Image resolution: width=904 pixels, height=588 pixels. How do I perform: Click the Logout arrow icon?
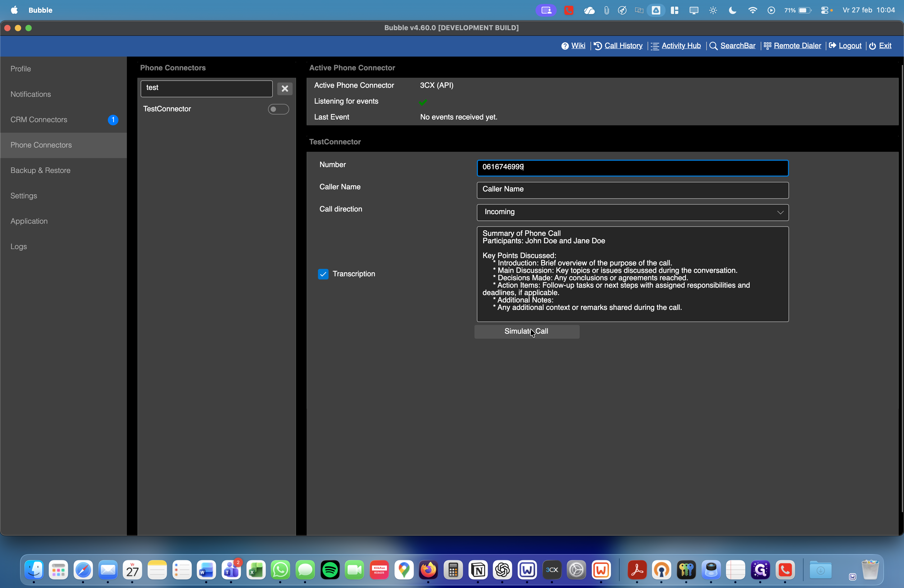pyautogui.click(x=832, y=46)
